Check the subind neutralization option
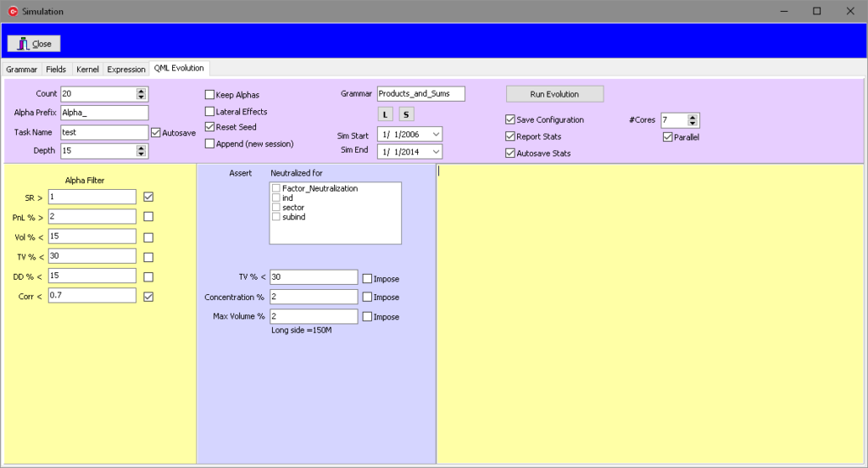This screenshot has height=468, width=868. pos(276,216)
